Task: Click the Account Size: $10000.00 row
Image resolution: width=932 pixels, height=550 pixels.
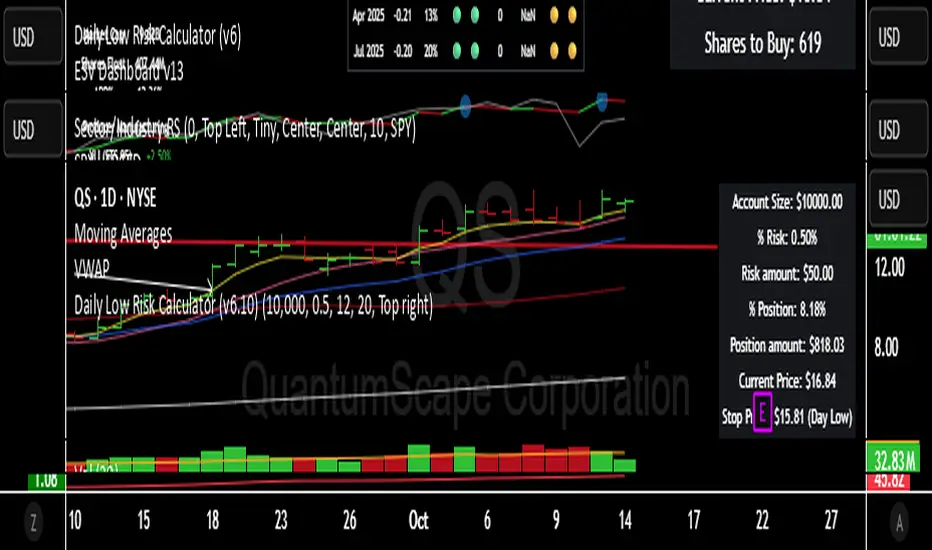Action: (787, 202)
